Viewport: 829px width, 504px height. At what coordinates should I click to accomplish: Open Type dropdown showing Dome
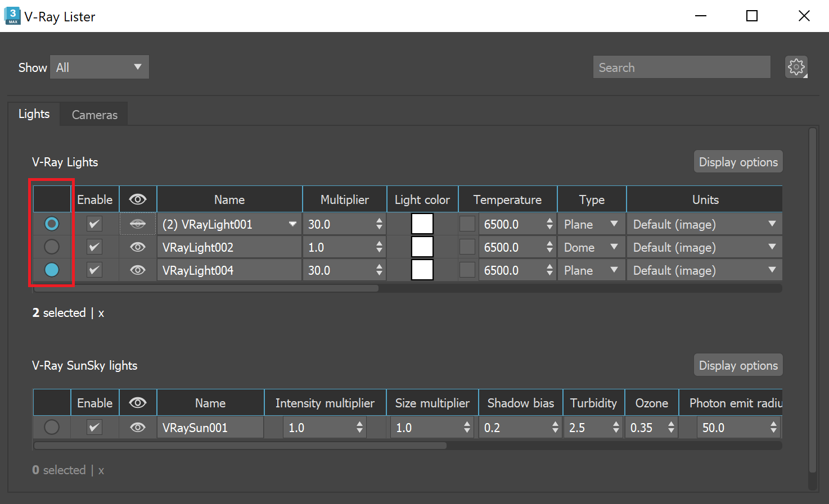pyautogui.click(x=592, y=247)
